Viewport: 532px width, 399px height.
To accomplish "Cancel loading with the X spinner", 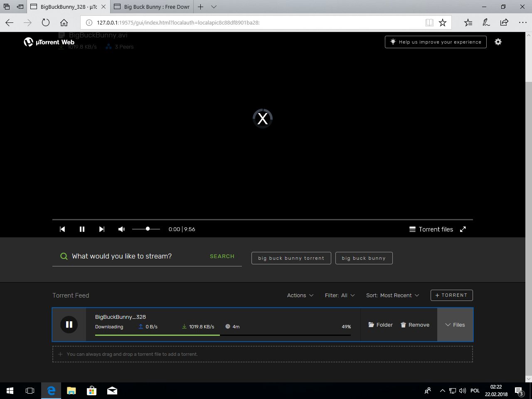I will (263, 118).
